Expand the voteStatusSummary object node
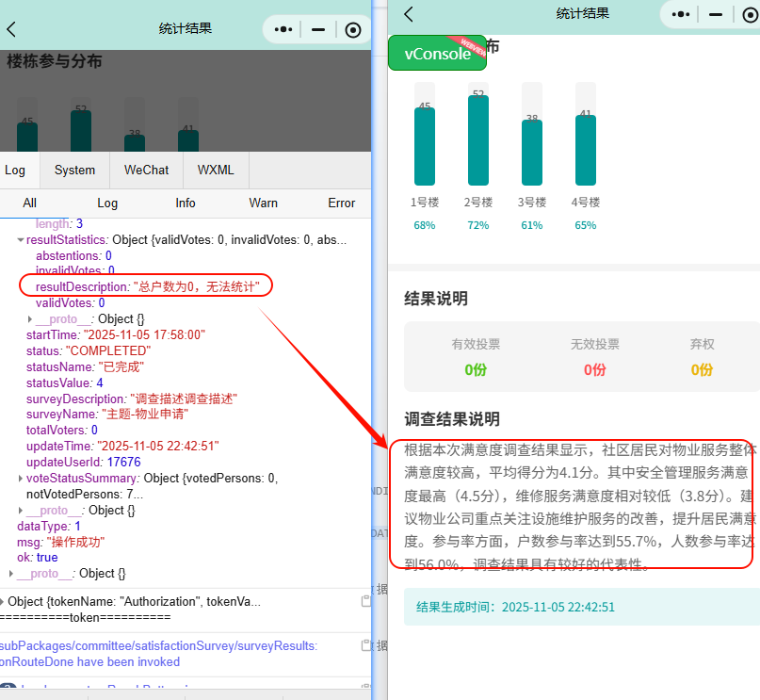Screen dimensions: 760x700 click(20, 479)
